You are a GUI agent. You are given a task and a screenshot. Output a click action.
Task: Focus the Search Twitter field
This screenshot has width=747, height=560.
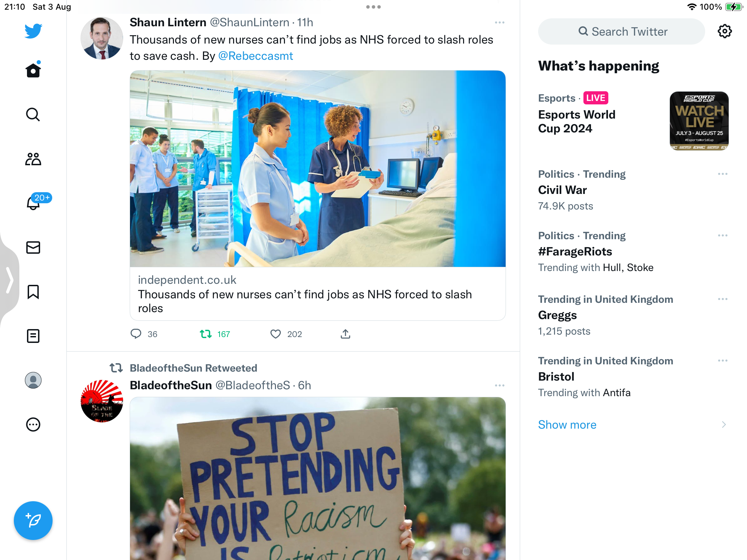click(621, 31)
